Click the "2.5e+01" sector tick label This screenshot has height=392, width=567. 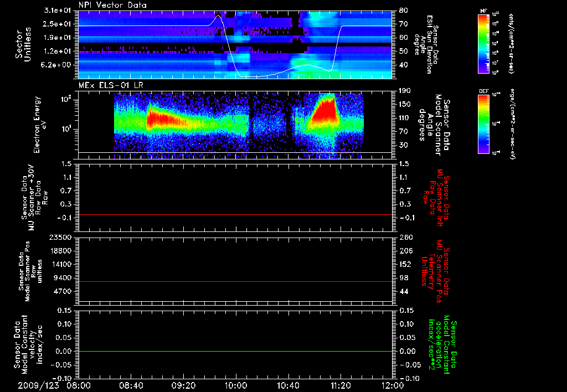pyautogui.click(x=58, y=24)
